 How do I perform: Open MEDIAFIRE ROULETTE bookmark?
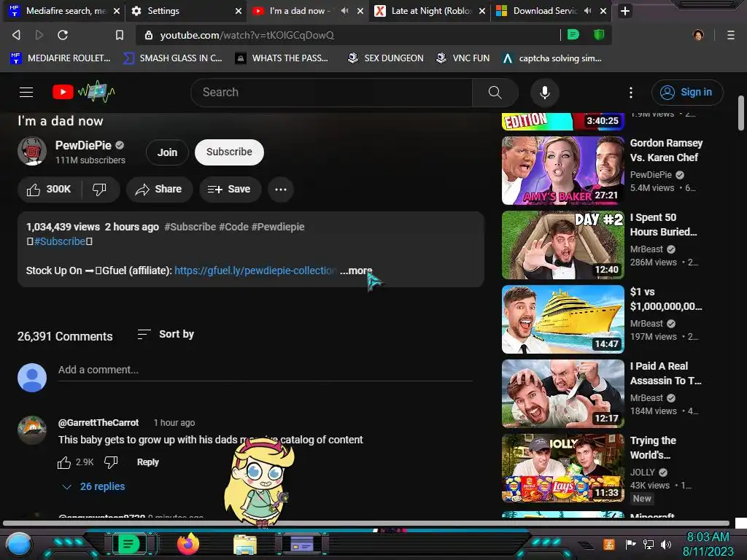[60, 58]
